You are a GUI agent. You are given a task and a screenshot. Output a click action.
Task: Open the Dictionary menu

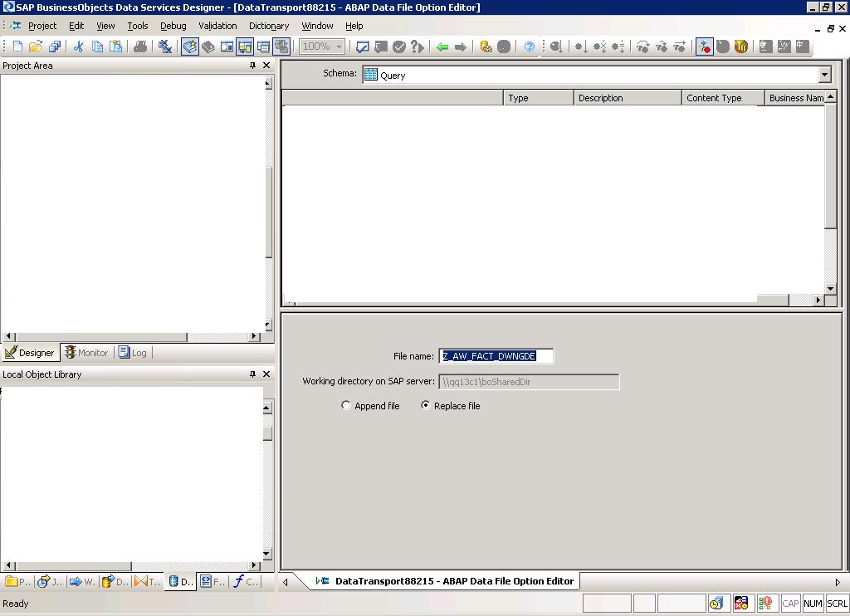pos(269,26)
